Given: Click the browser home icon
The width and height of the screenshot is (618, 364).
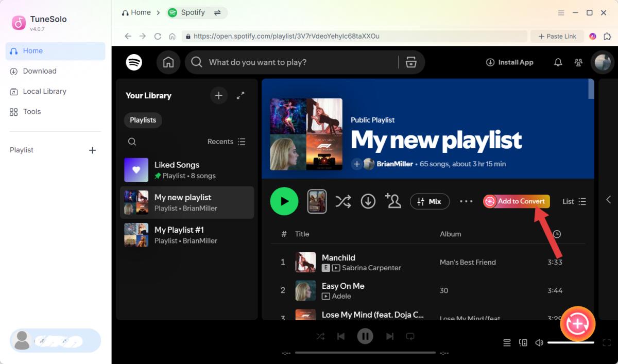Looking at the screenshot, I should [173, 36].
